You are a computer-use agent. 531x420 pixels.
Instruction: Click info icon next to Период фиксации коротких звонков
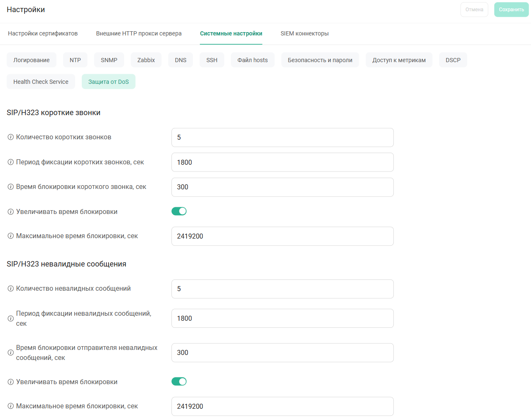(11, 162)
